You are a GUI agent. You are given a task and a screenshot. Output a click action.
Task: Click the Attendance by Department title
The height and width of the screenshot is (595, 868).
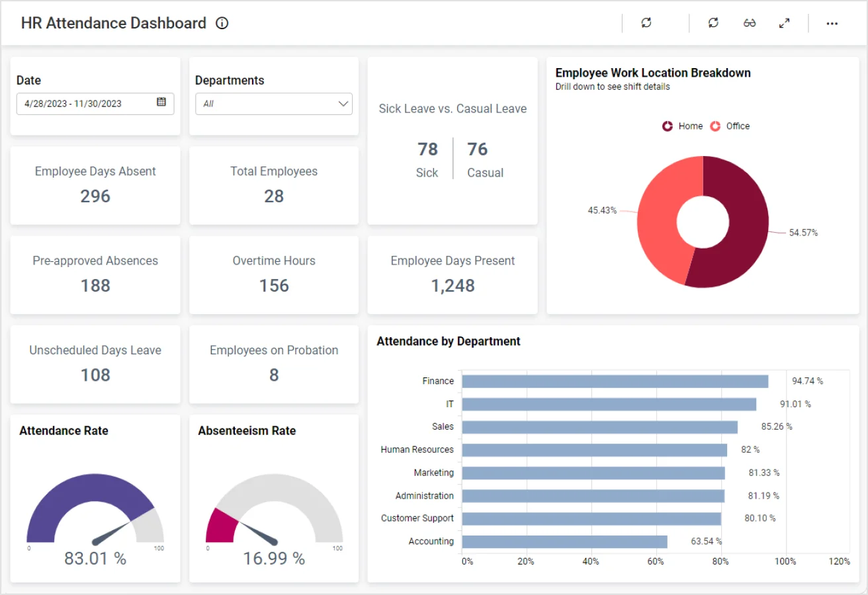coord(449,341)
